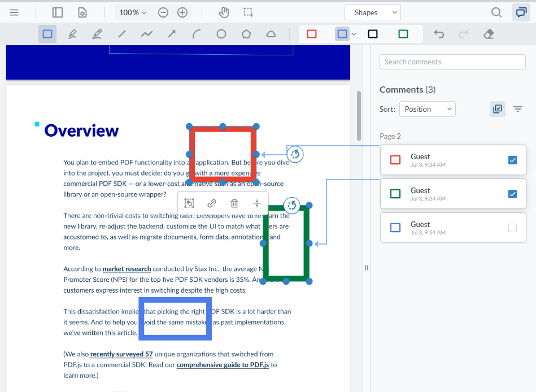Screen dimensions: 536x392
Task: Open the comments Sort Position dropdown
Action: [427, 109]
